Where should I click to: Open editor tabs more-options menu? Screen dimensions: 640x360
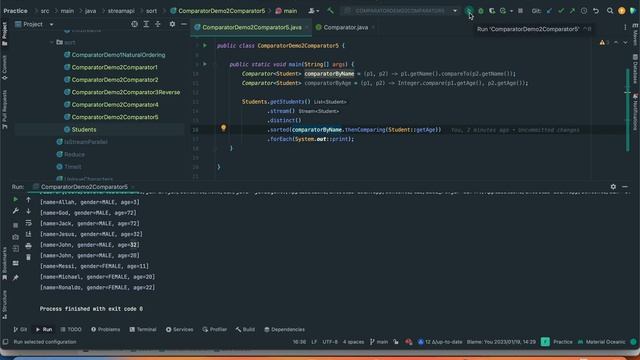point(625,27)
